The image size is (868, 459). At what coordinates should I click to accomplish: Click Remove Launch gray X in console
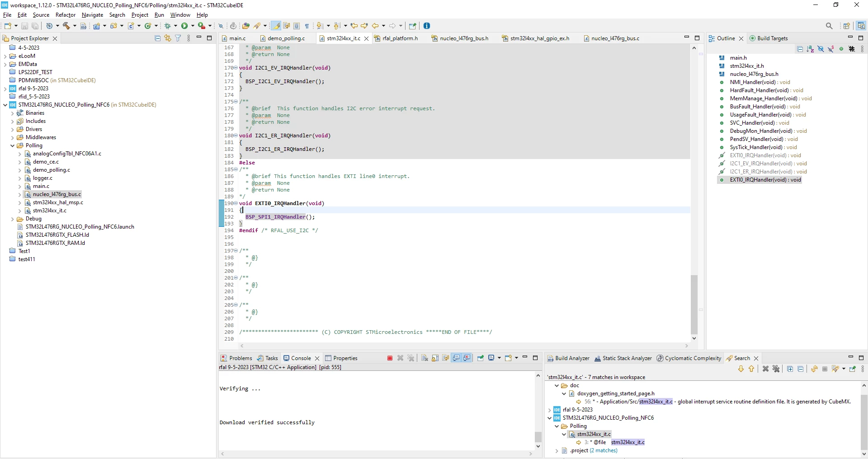pyautogui.click(x=401, y=358)
